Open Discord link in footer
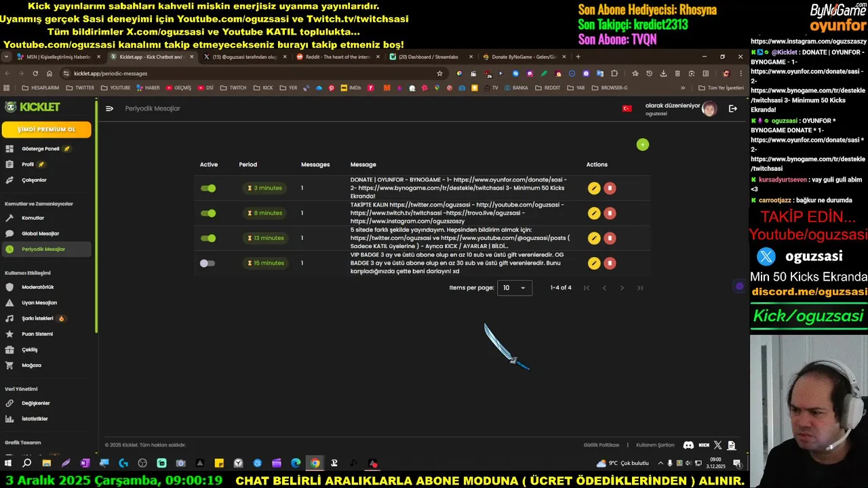 [688, 445]
